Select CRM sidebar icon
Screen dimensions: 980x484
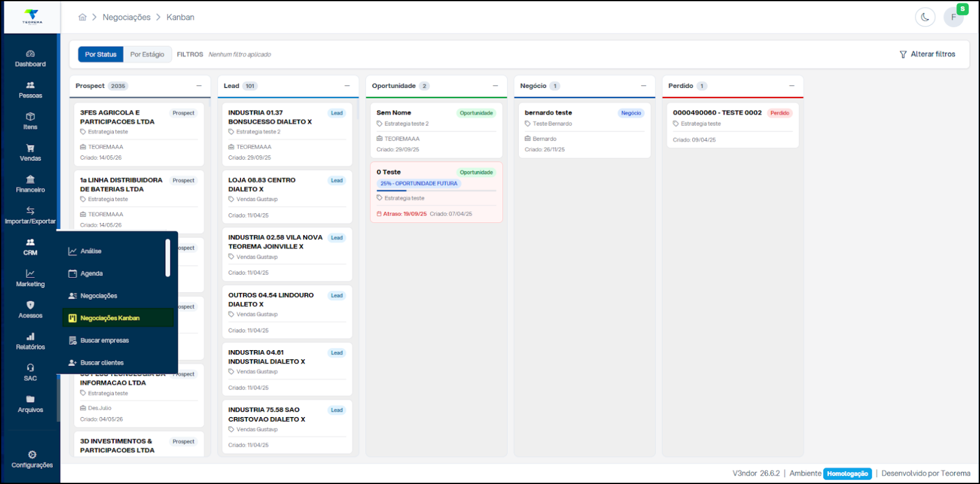[30, 242]
